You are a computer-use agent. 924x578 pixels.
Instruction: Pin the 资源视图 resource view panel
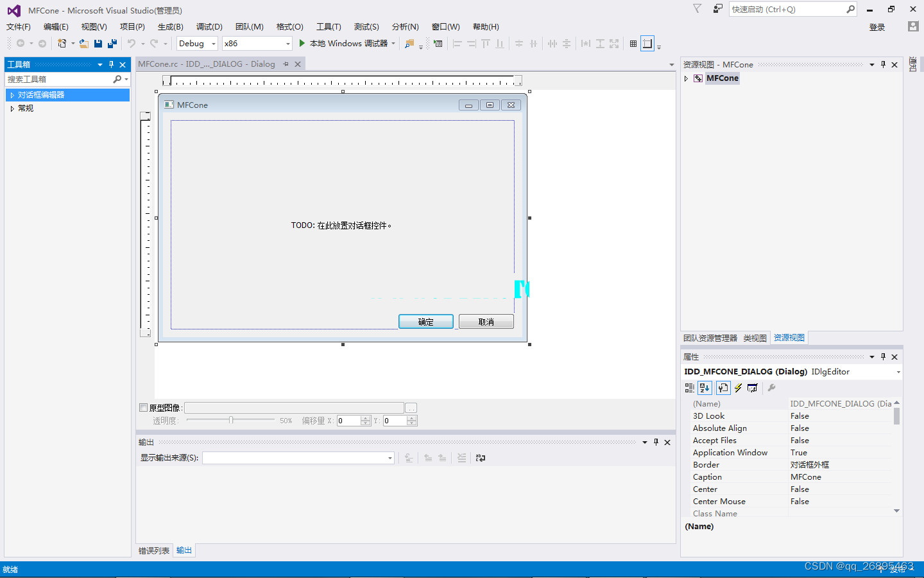884,64
